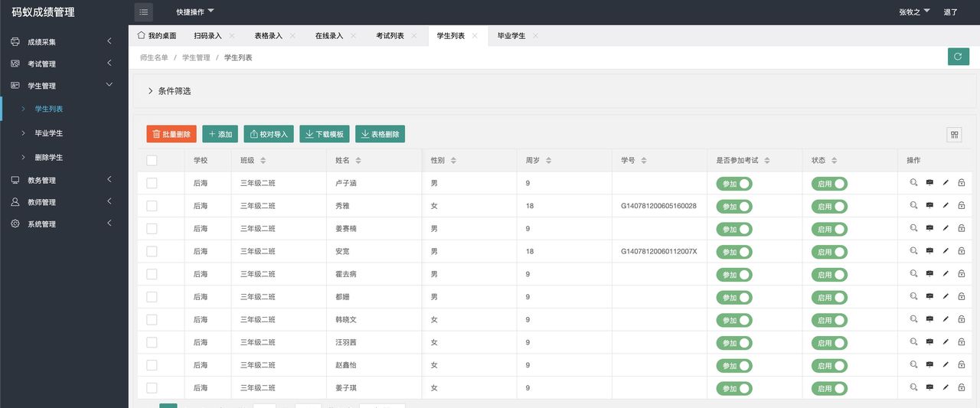Image resolution: width=980 pixels, height=408 pixels.
Task: Click the magnifier view icon for 卢子涵
Action: [913, 183]
